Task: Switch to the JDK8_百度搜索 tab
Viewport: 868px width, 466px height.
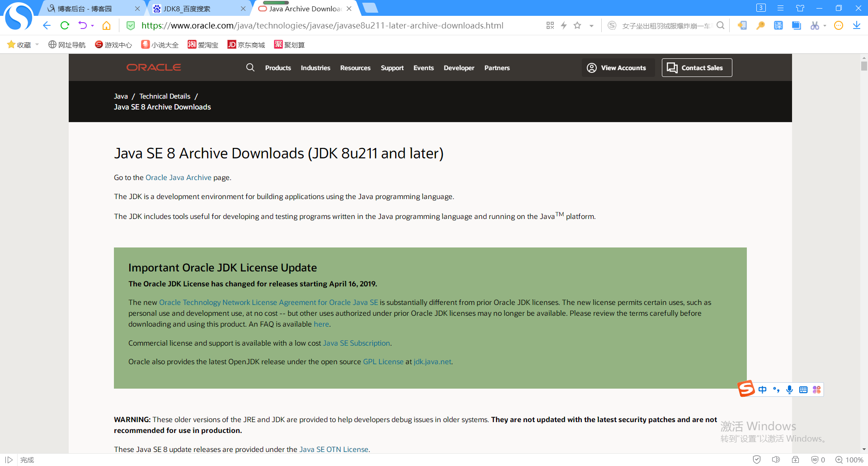Action: 199,9
